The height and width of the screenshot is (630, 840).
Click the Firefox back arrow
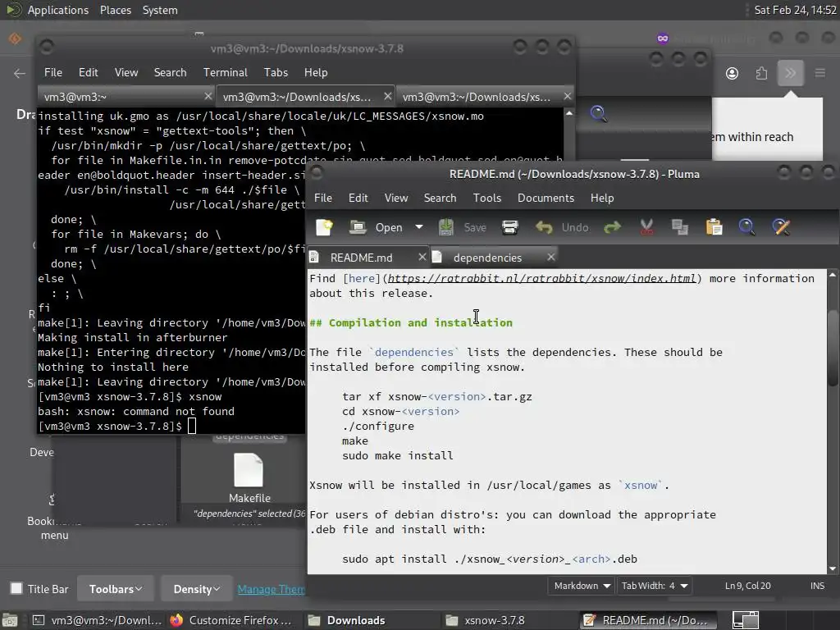click(20, 73)
